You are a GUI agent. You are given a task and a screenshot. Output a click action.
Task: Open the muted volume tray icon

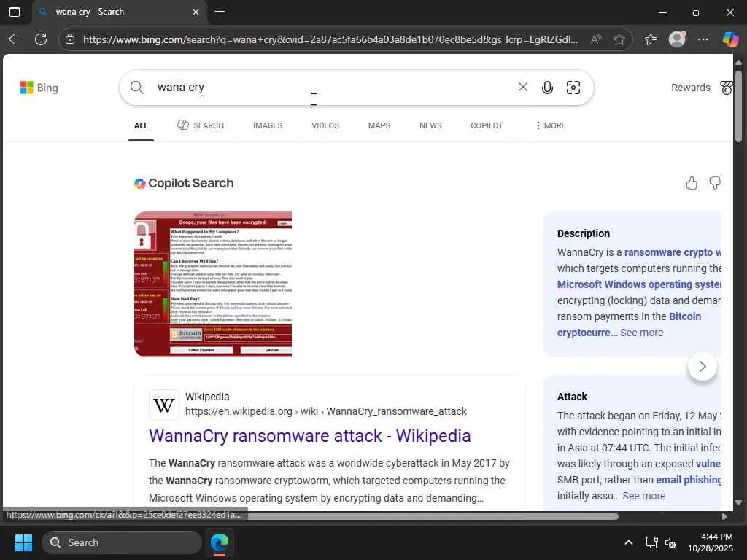point(670,542)
